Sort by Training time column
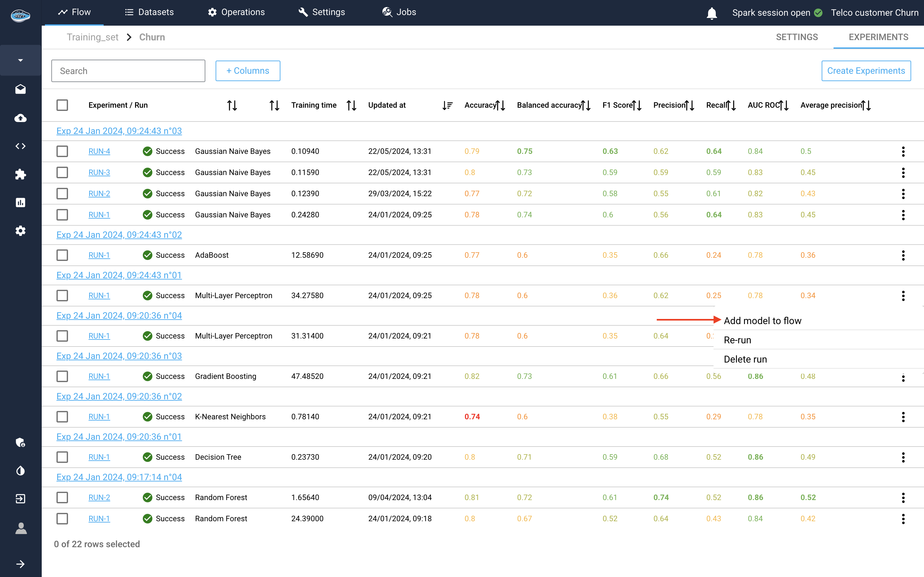The image size is (924, 577). pos(351,105)
